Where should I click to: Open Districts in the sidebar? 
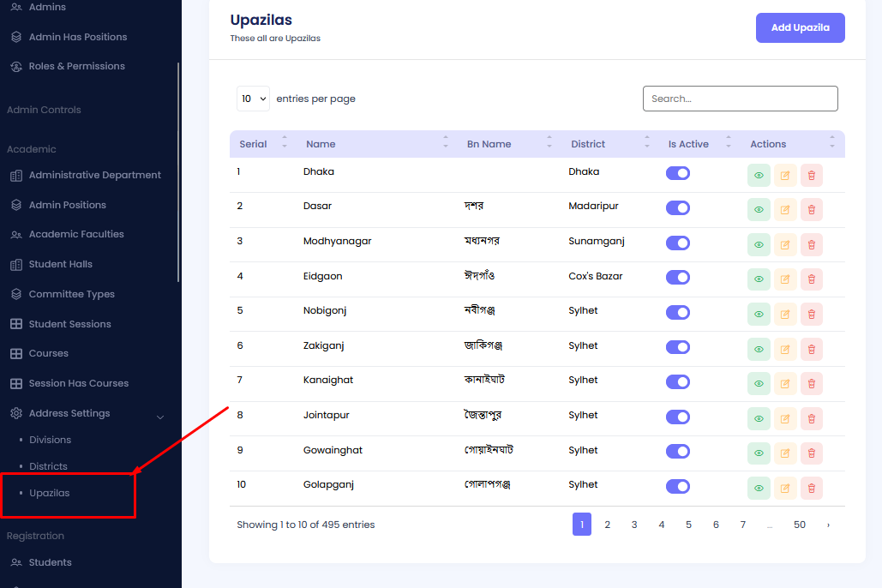[48, 466]
